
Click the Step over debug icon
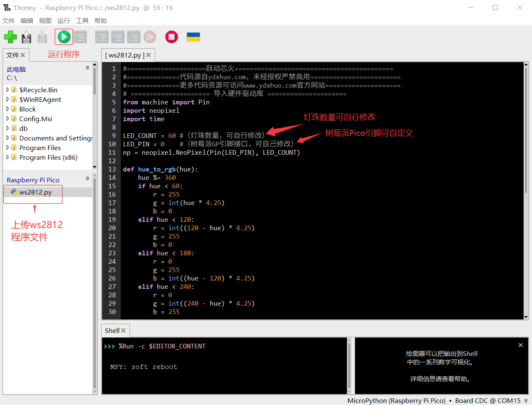[x=102, y=37]
